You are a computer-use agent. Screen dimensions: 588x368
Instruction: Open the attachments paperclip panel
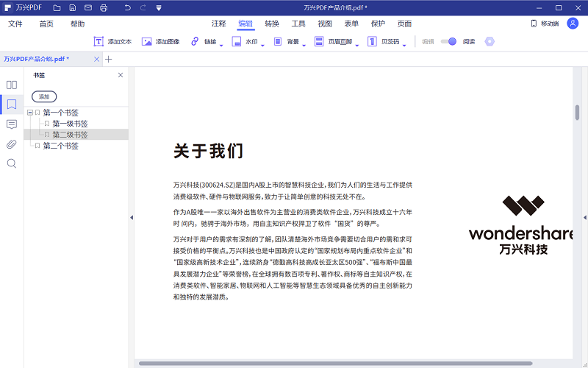[x=12, y=144]
